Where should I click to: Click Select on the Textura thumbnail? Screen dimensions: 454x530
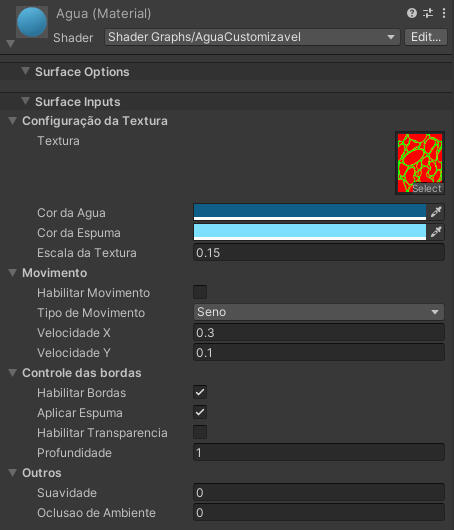coord(426,188)
